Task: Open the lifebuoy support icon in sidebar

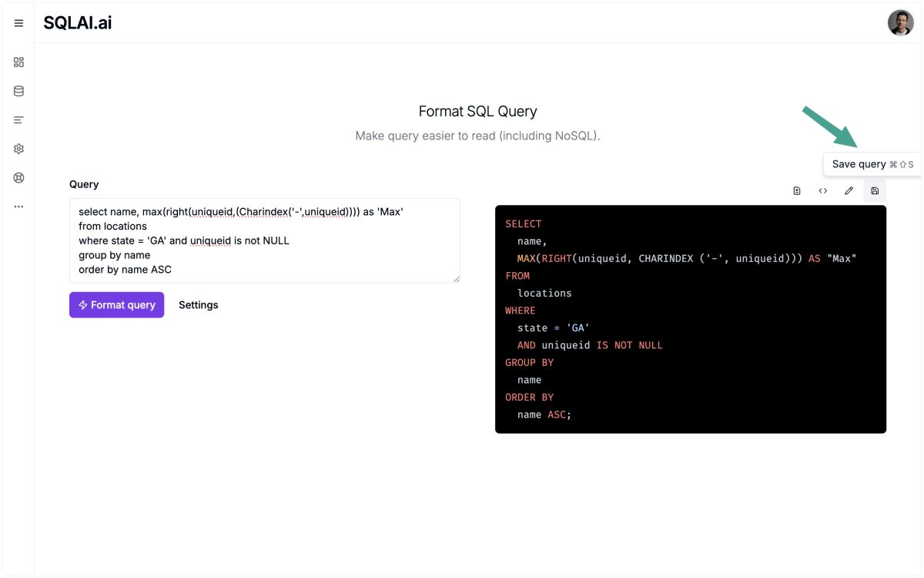Action: (x=18, y=177)
